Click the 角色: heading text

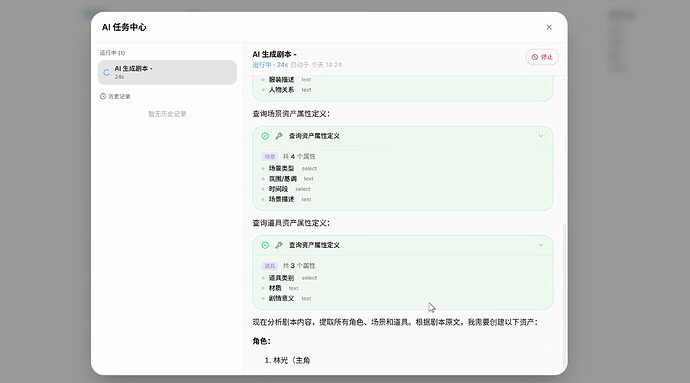point(261,341)
